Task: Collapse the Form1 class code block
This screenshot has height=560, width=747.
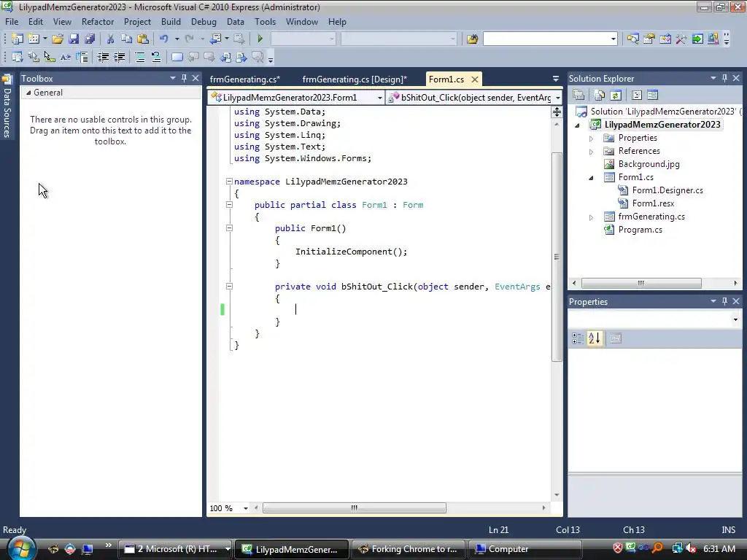Action: tap(229, 205)
